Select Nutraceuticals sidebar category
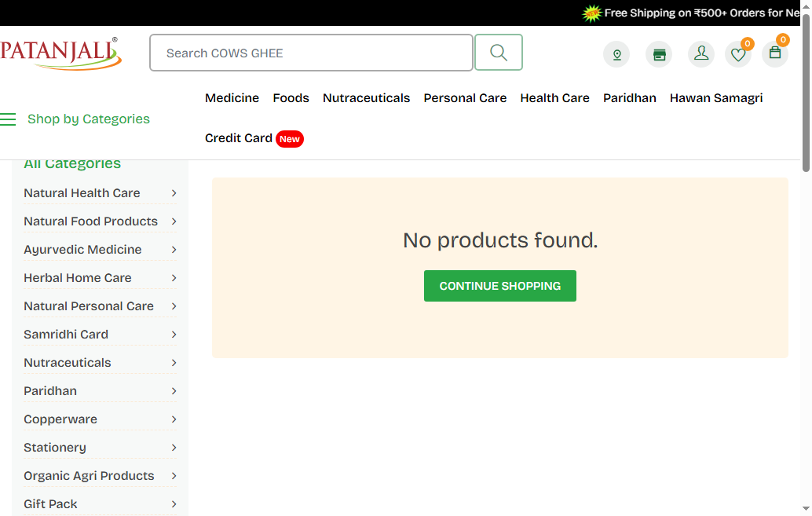Screen dimensions: 812x516 (x=68, y=363)
